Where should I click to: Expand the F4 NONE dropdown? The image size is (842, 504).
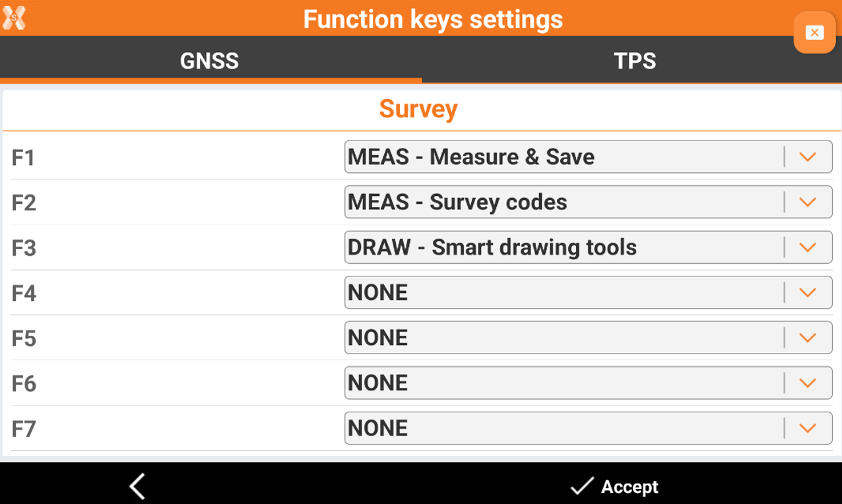pyautogui.click(x=807, y=292)
